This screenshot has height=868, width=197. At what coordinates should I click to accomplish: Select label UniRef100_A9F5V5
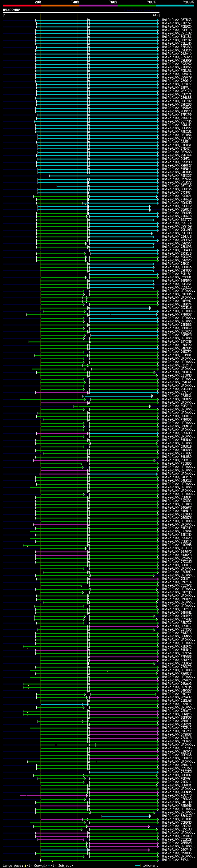(x=177, y=335)
